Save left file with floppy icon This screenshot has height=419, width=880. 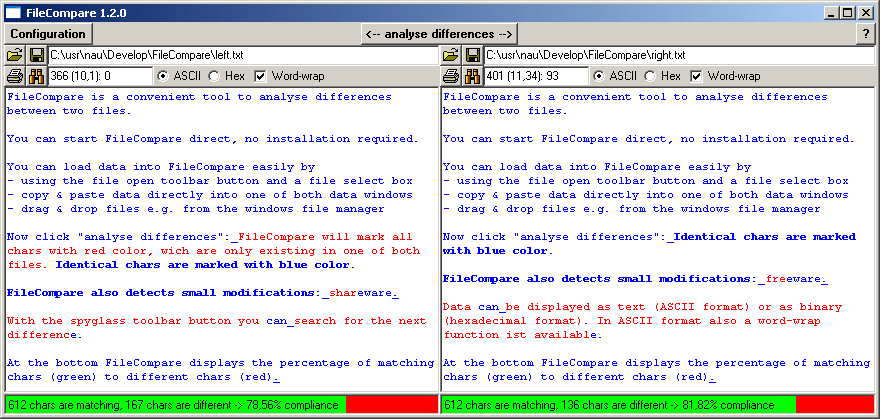[37, 56]
